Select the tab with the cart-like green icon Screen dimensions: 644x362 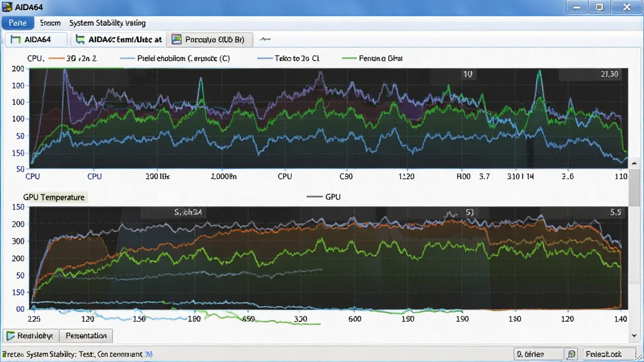click(x=118, y=40)
